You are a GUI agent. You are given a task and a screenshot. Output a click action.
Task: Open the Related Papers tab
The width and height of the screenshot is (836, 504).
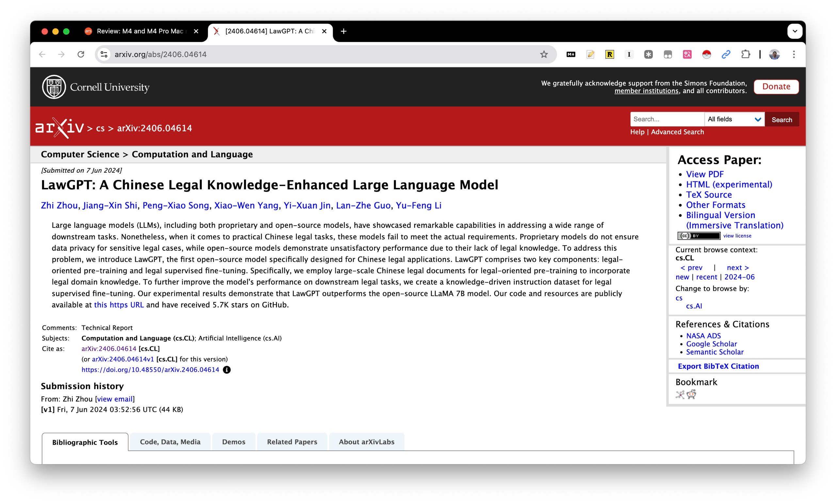(292, 442)
